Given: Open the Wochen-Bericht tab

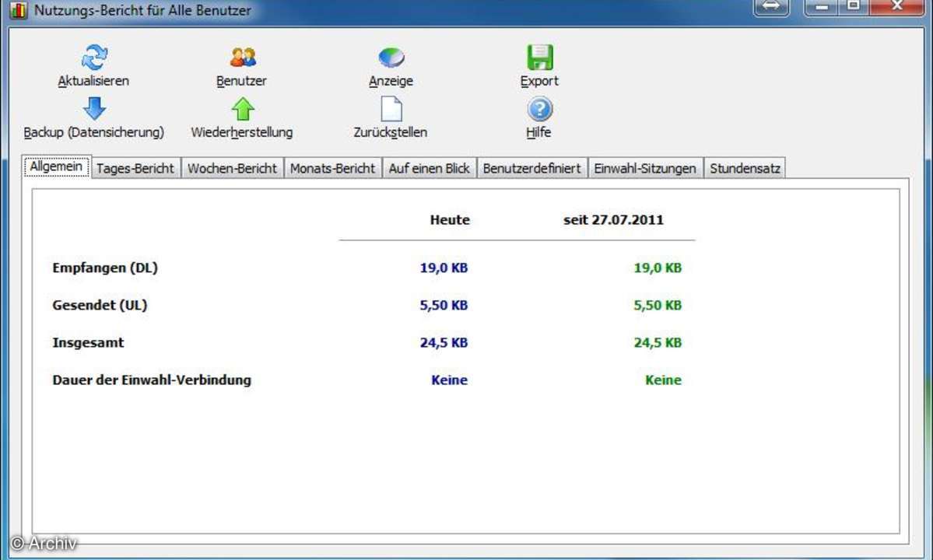Looking at the screenshot, I should click(232, 168).
